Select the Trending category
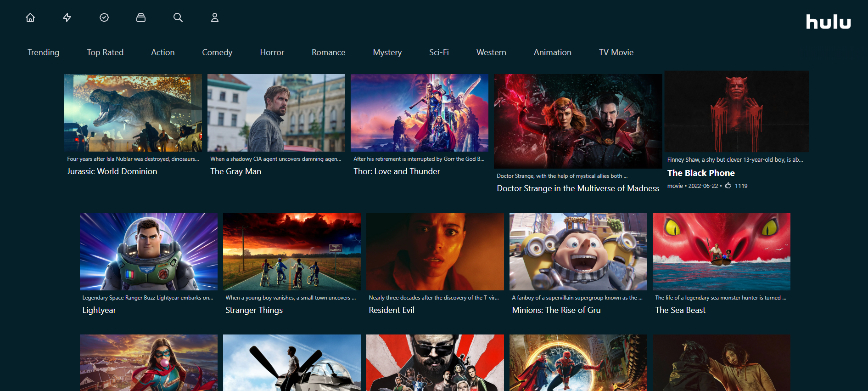Viewport: 868px width, 391px height. click(43, 52)
